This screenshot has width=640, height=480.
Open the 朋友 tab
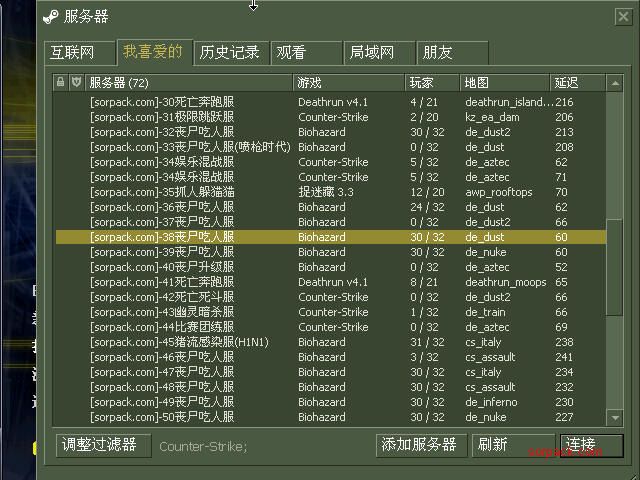tap(438, 53)
